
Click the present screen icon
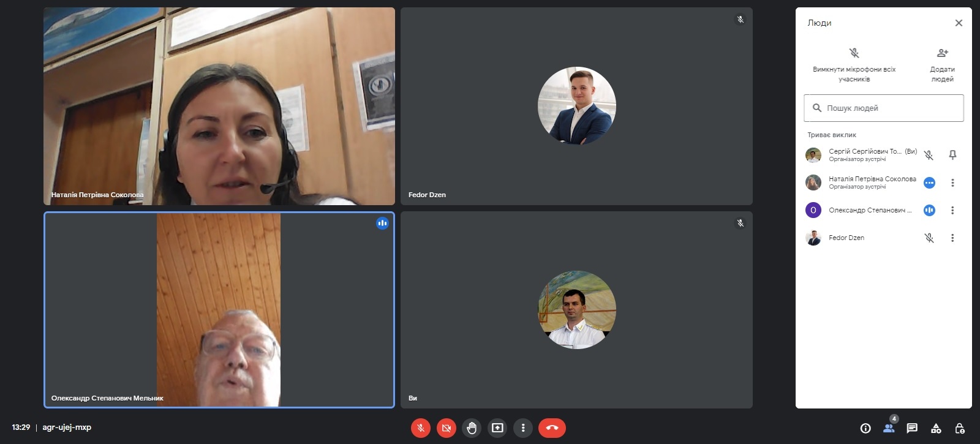click(497, 428)
